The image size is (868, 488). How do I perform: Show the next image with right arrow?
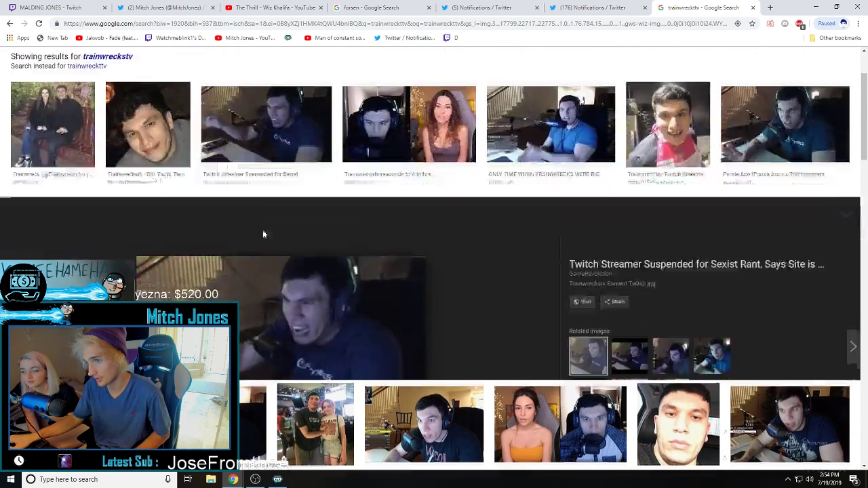[853, 346]
